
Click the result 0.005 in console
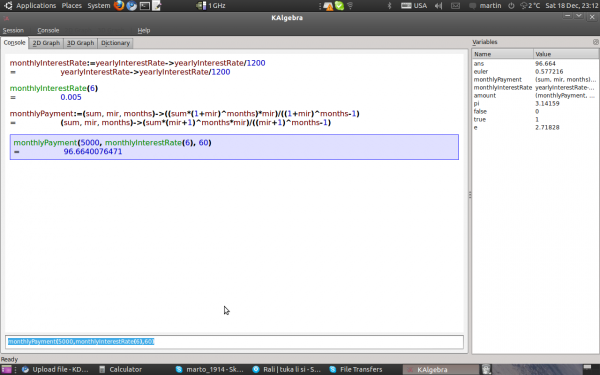[x=71, y=97]
